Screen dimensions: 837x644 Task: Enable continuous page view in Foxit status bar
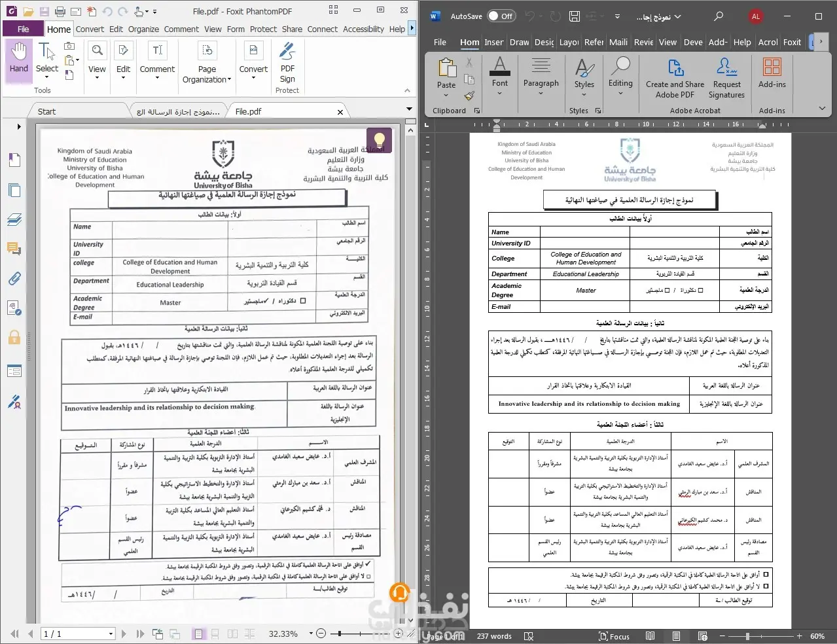[215, 634]
